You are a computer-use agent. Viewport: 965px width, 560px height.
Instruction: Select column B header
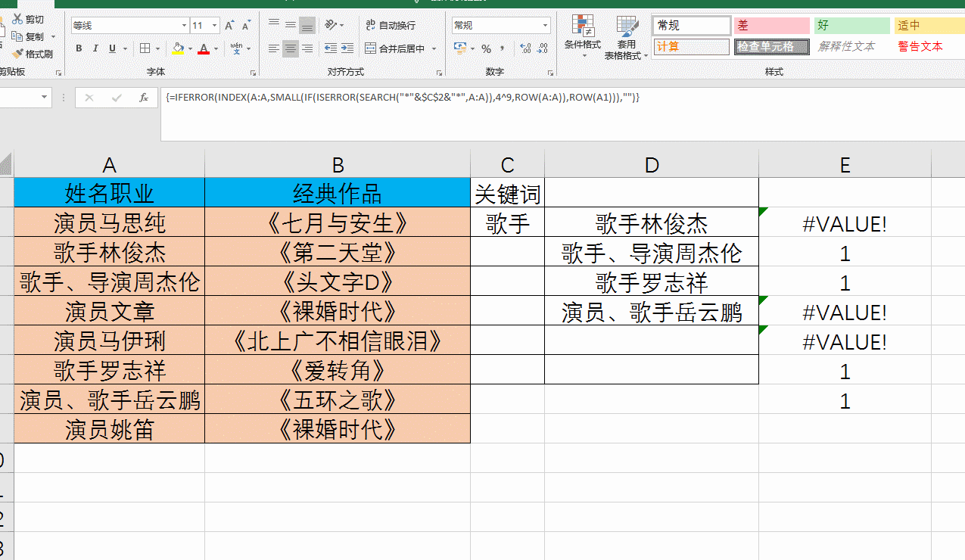338,164
